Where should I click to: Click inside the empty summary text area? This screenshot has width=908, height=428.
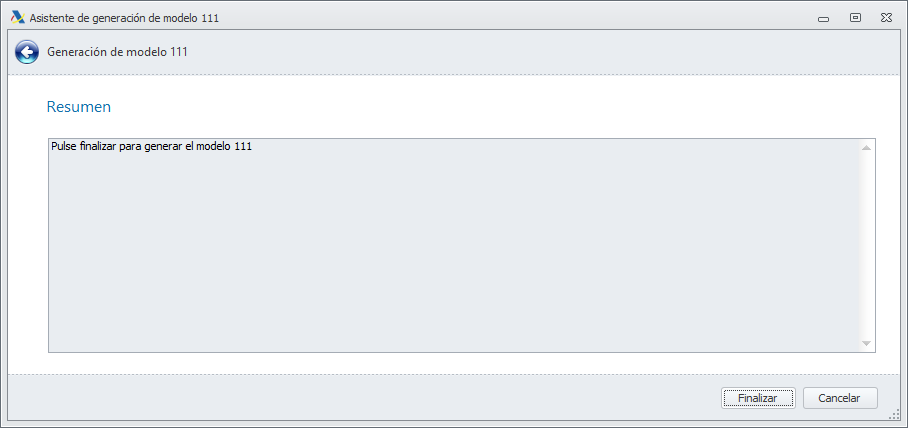coord(450,260)
